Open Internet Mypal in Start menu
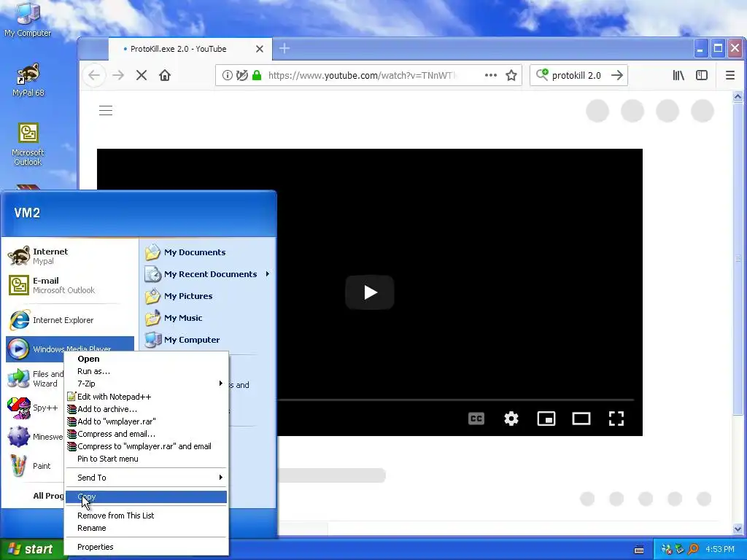Image resolution: width=747 pixels, height=560 pixels. [x=69, y=256]
